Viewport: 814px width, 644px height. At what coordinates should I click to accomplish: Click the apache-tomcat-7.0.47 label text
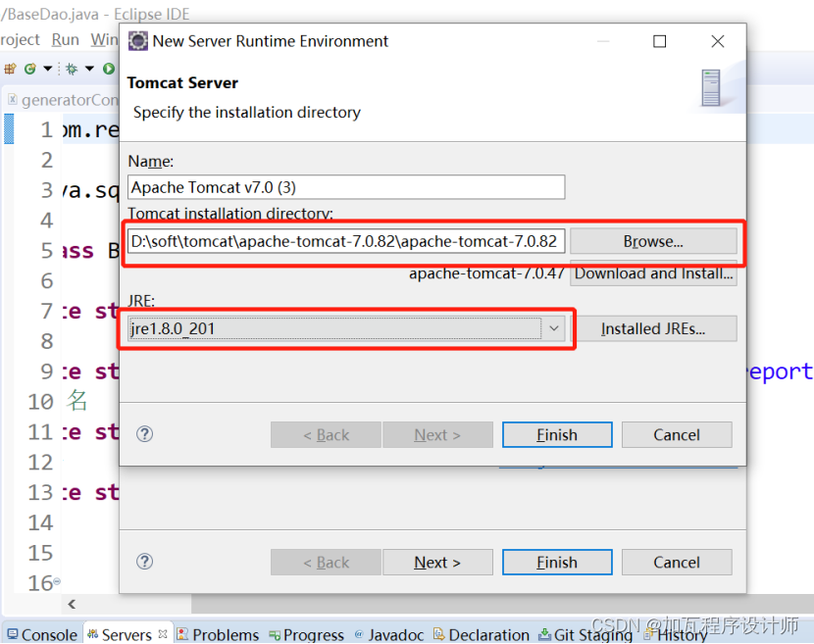486,272
